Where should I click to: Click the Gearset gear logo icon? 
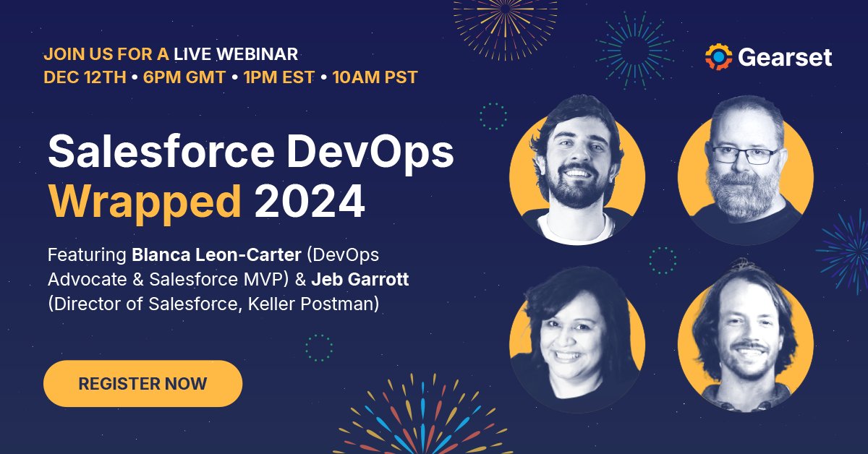click(x=719, y=56)
